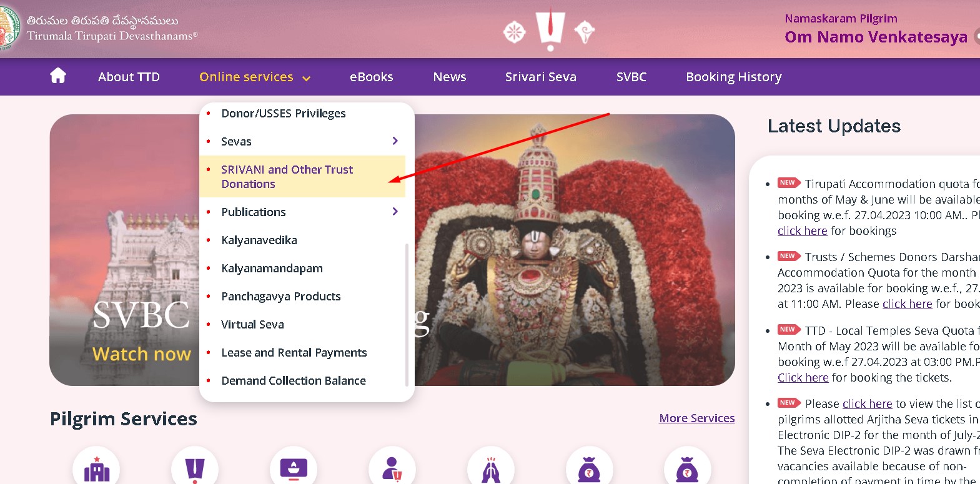Select Srivari Seva in the navigation bar

click(x=541, y=77)
